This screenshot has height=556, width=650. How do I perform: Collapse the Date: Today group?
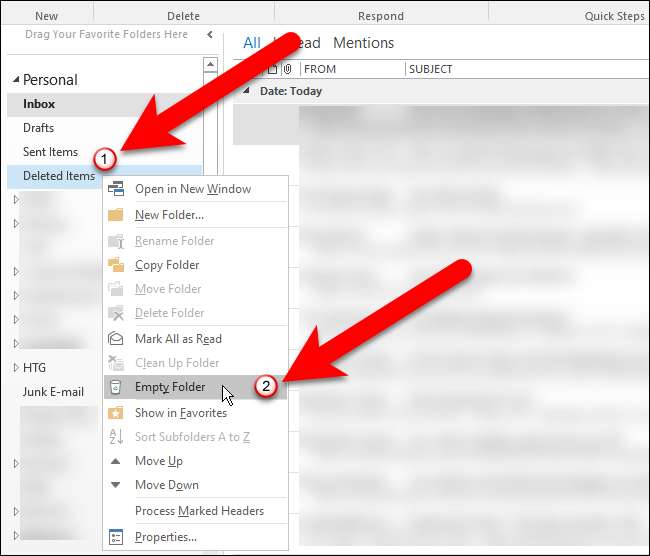click(x=246, y=90)
